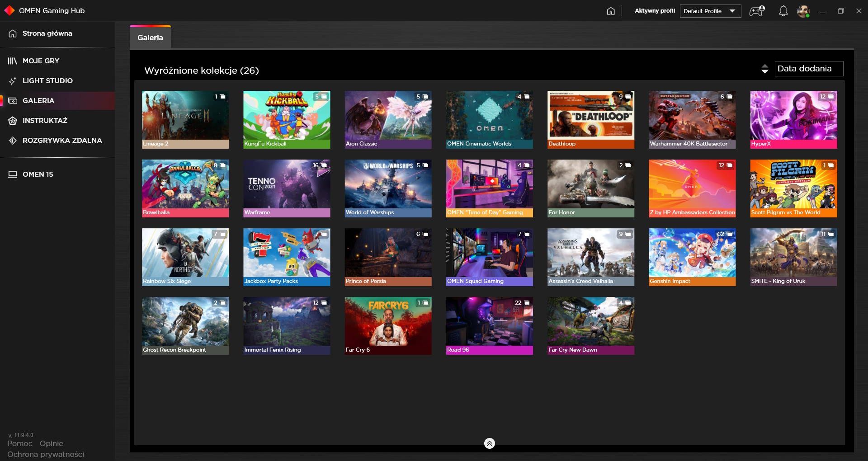Open LIGHT STUDIO section

(57, 81)
